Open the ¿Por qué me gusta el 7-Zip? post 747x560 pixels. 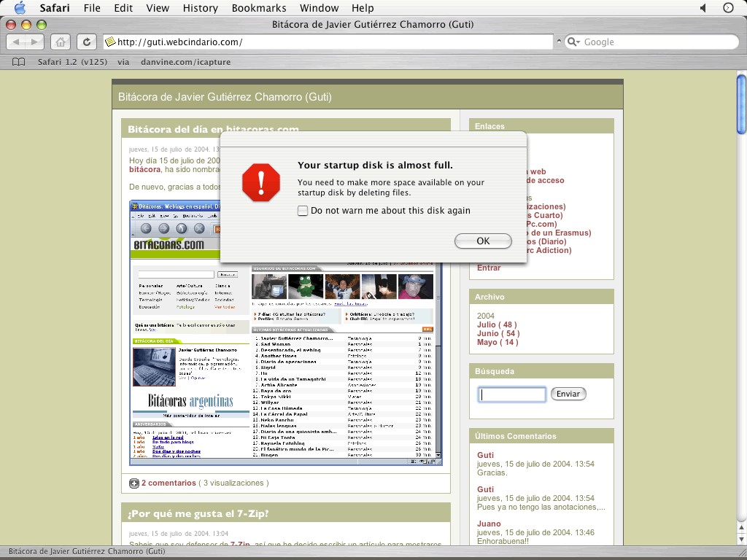point(198,514)
